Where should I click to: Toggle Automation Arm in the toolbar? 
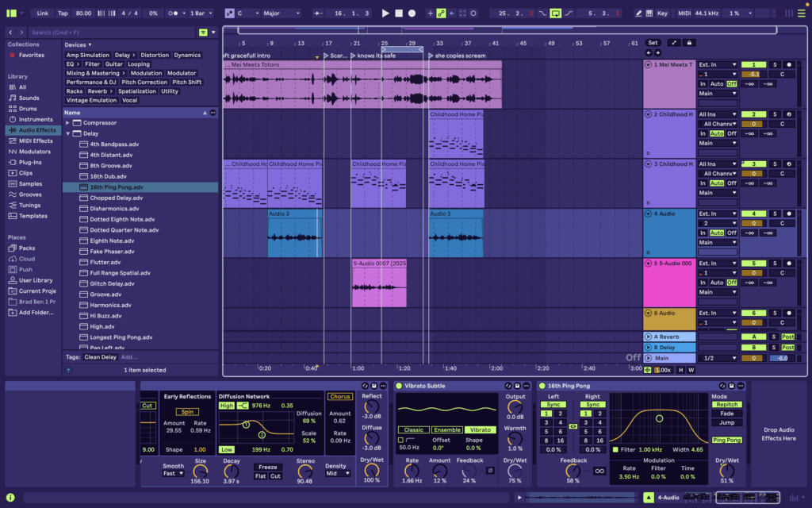(442, 13)
